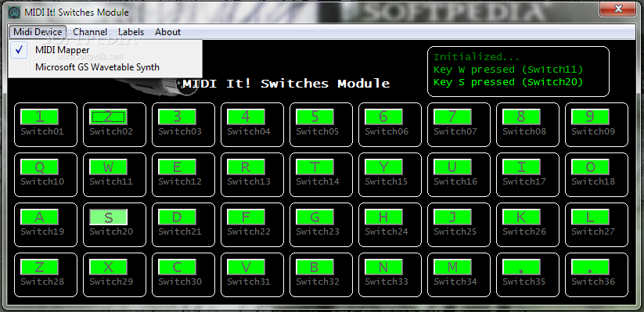
Task: Hit the V button for Switch31
Action: (x=246, y=267)
